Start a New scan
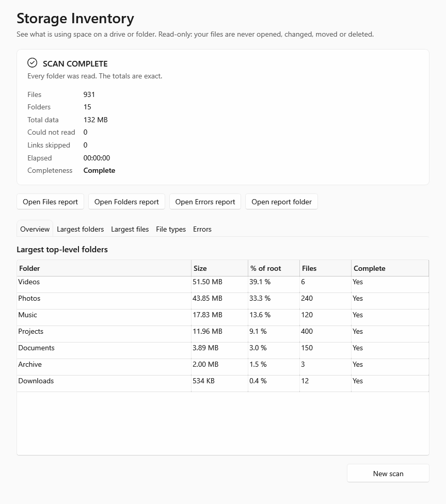Viewport: 446px width, 504px height. pyautogui.click(x=388, y=473)
